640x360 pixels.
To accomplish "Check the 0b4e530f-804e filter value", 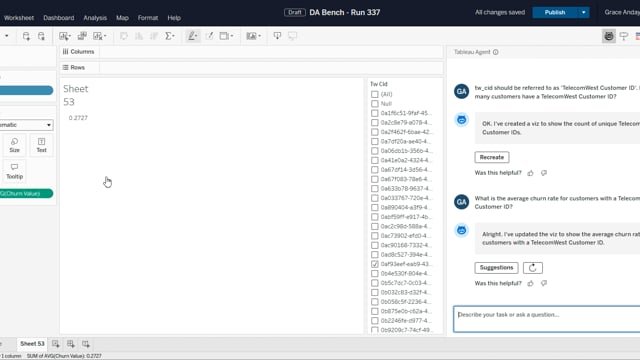I will (375, 273).
